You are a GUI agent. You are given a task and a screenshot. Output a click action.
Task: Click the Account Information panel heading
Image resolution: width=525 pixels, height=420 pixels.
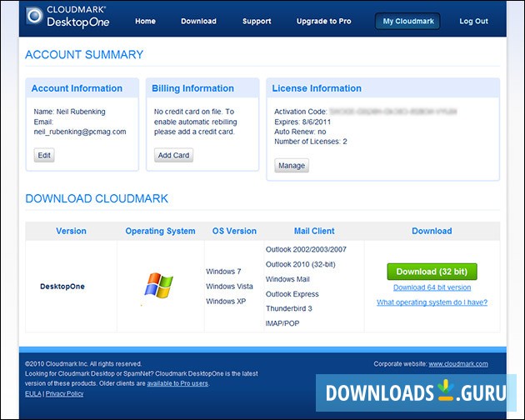click(77, 88)
